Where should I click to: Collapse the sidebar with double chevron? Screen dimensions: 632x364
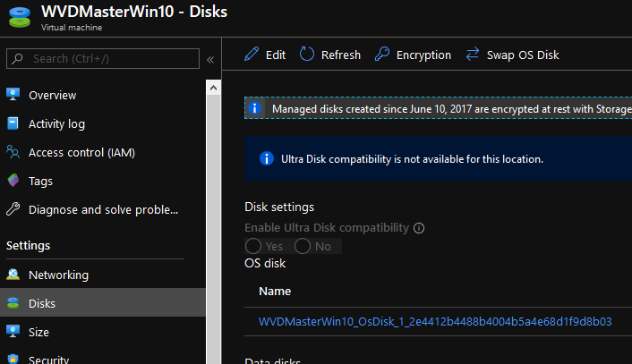[210, 60]
